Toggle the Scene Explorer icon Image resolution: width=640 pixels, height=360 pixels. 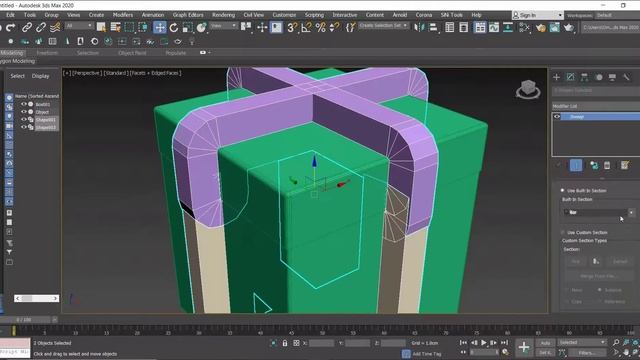point(449,27)
